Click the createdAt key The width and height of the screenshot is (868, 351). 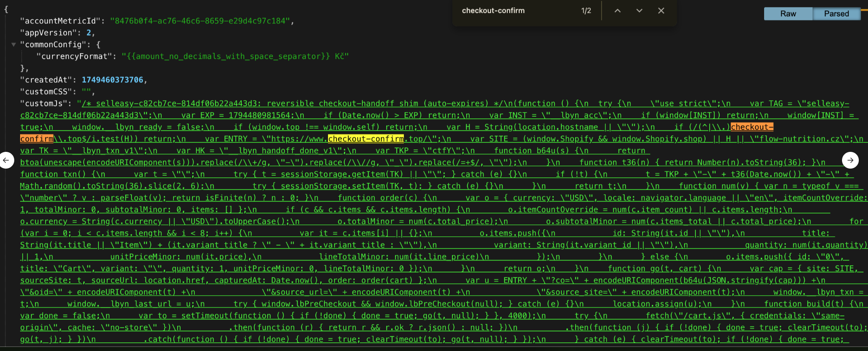[46, 79]
